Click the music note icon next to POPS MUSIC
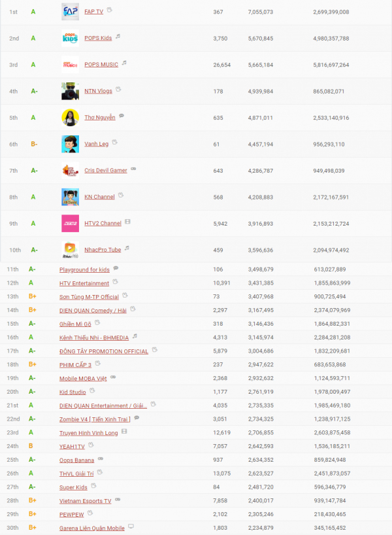392x535 pixels. click(124, 63)
